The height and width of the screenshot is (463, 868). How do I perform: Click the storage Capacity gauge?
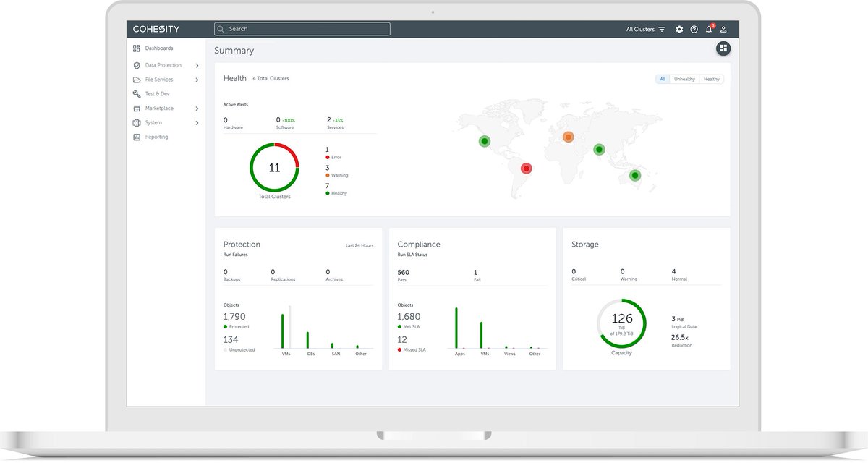[622, 323]
